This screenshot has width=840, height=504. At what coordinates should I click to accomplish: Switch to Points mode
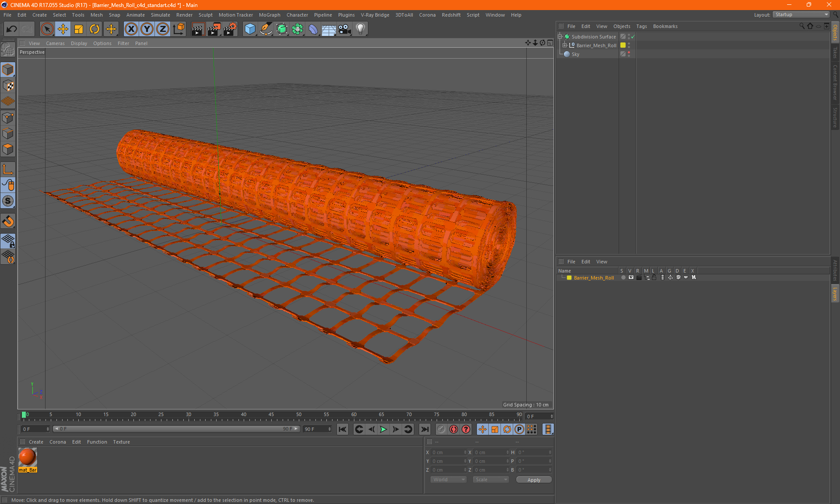click(x=8, y=118)
